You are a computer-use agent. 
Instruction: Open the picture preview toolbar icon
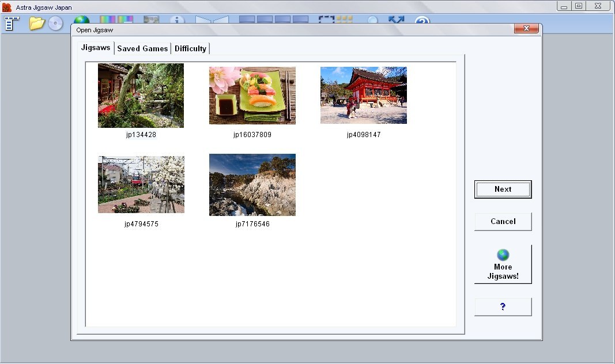(x=151, y=20)
